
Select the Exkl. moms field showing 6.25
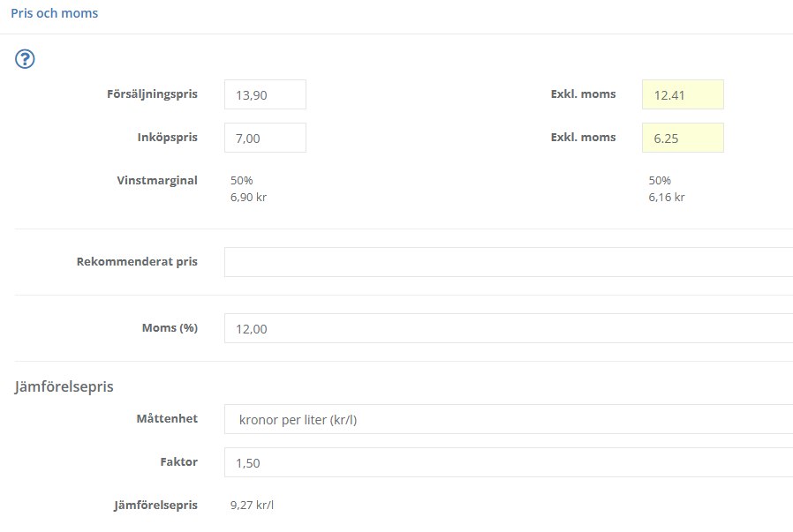click(683, 138)
